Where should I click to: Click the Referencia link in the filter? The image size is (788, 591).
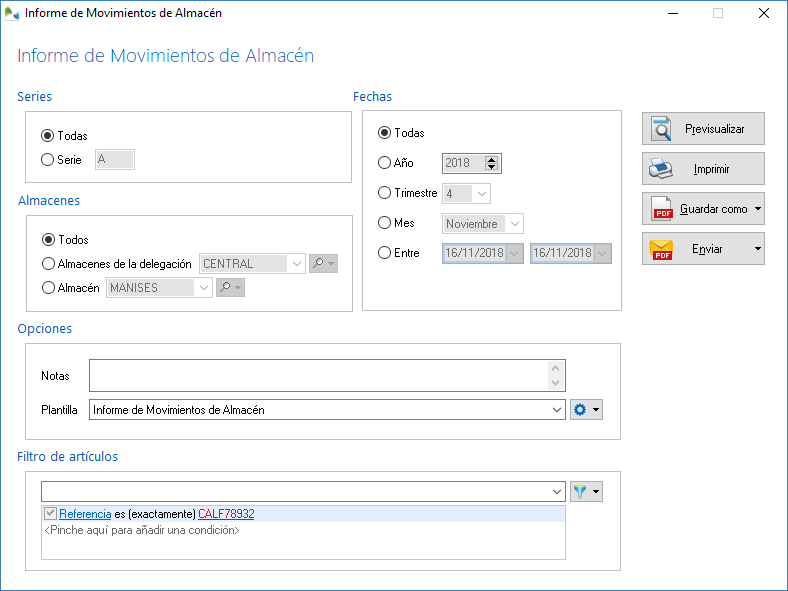(85, 514)
